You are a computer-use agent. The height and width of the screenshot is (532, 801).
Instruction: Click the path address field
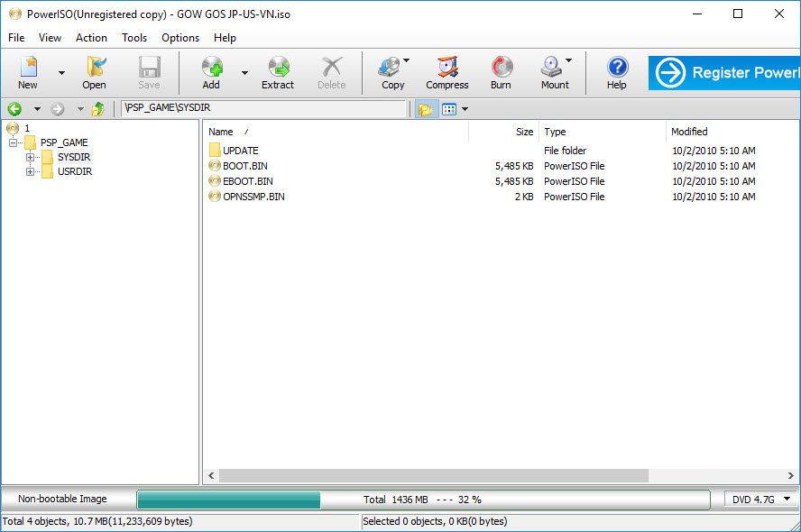[263, 108]
